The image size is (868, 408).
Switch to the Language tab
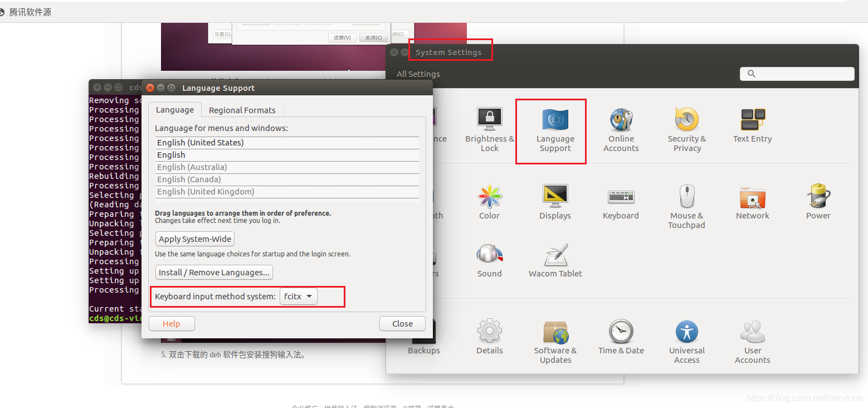click(174, 110)
